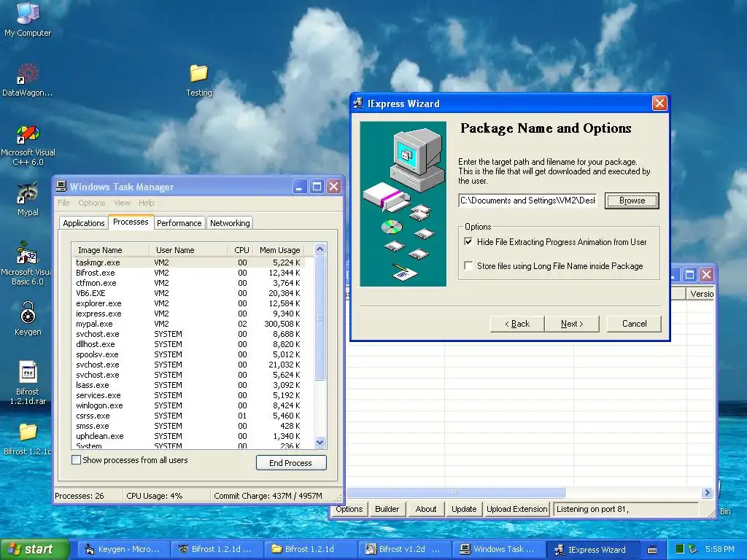
Task: Sort processes by Mem Usage column
Action: coord(281,250)
